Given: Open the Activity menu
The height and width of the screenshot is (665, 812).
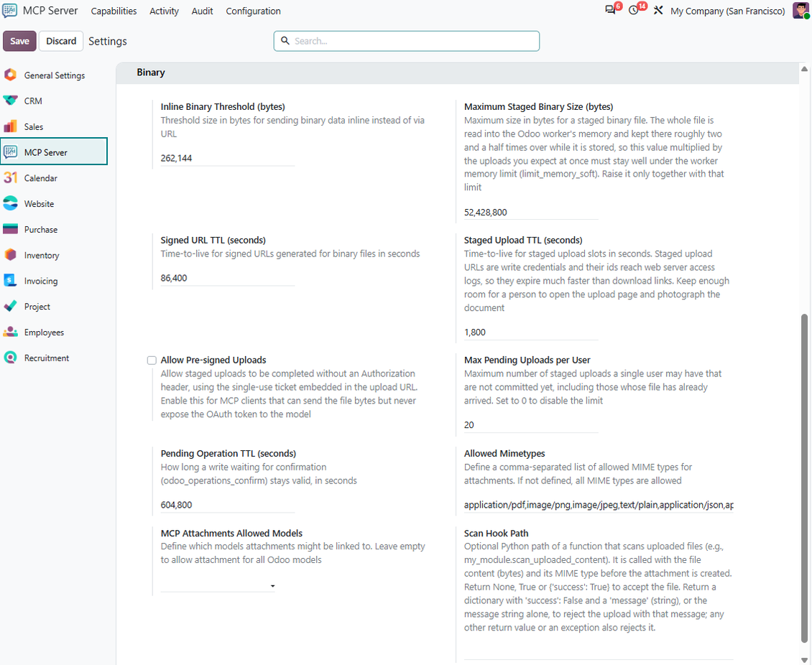Looking at the screenshot, I should tap(164, 11).
